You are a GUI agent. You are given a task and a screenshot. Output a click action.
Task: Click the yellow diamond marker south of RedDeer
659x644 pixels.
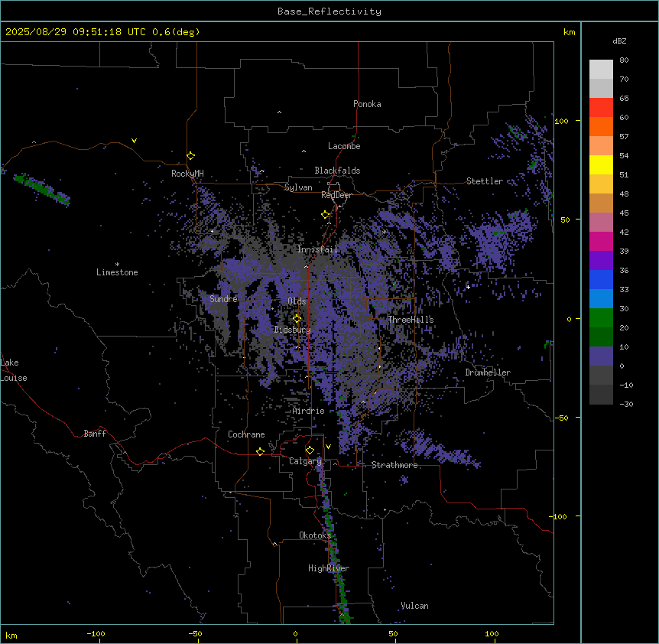(326, 215)
